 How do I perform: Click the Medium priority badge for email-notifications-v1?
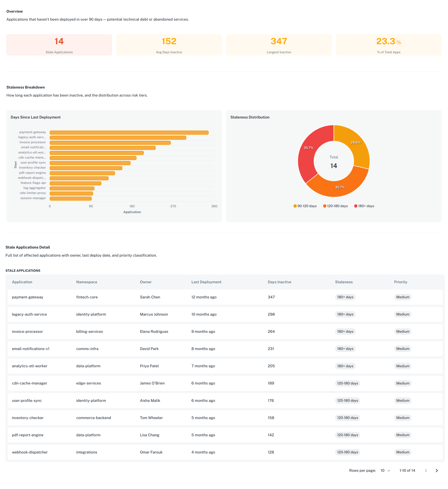pos(403,349)
